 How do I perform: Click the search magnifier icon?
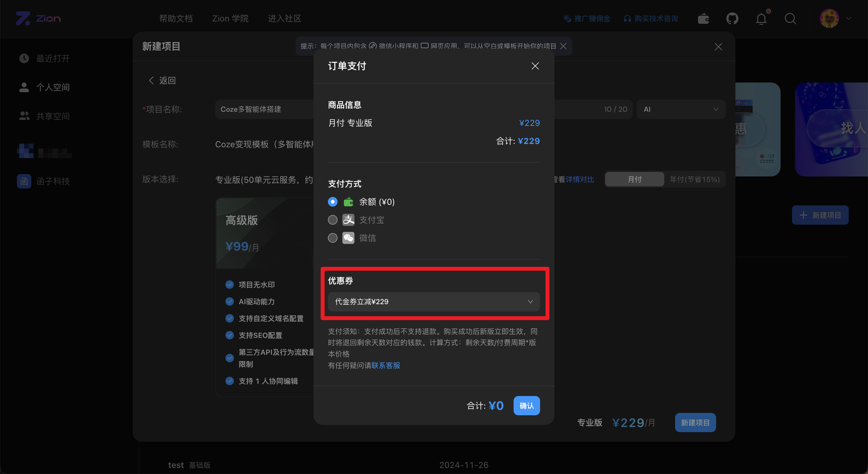[790, 19]
